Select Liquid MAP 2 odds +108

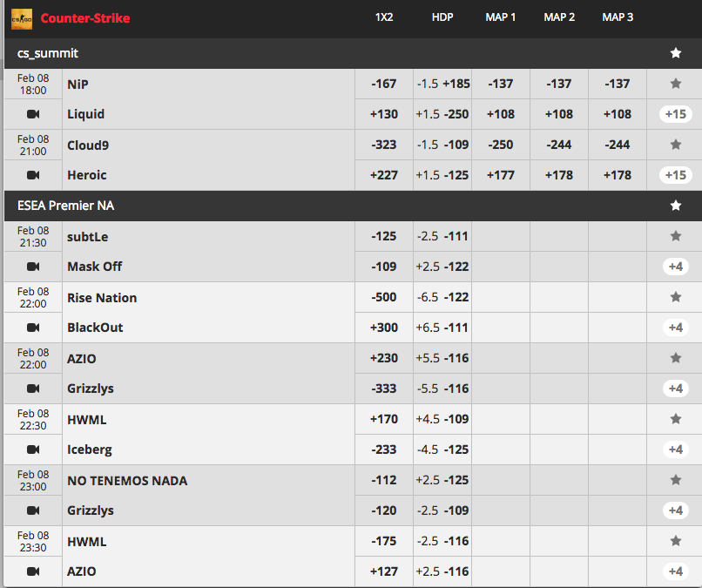coord(559,114)
